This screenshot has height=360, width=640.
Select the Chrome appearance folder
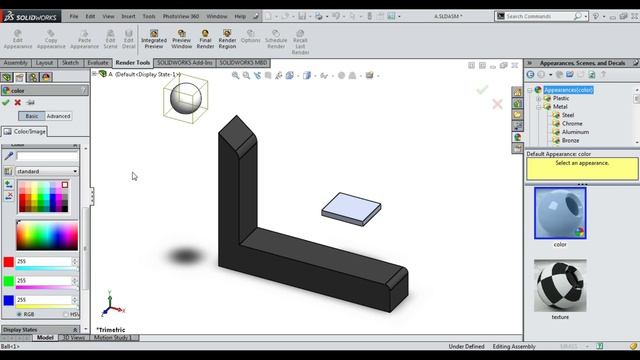572,124
